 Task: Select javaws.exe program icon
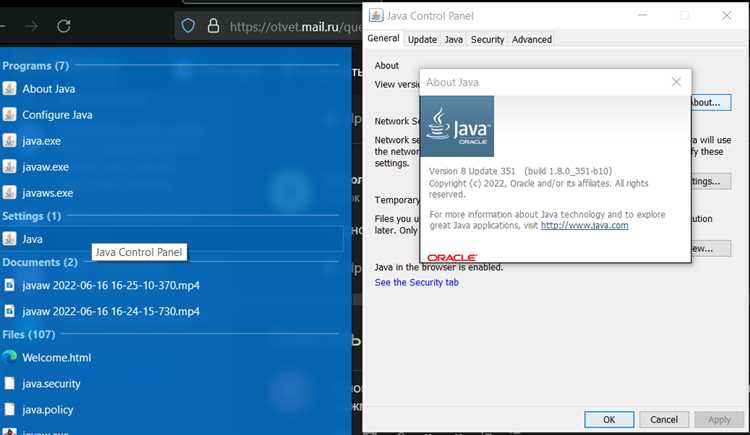(x=9, y=192)
